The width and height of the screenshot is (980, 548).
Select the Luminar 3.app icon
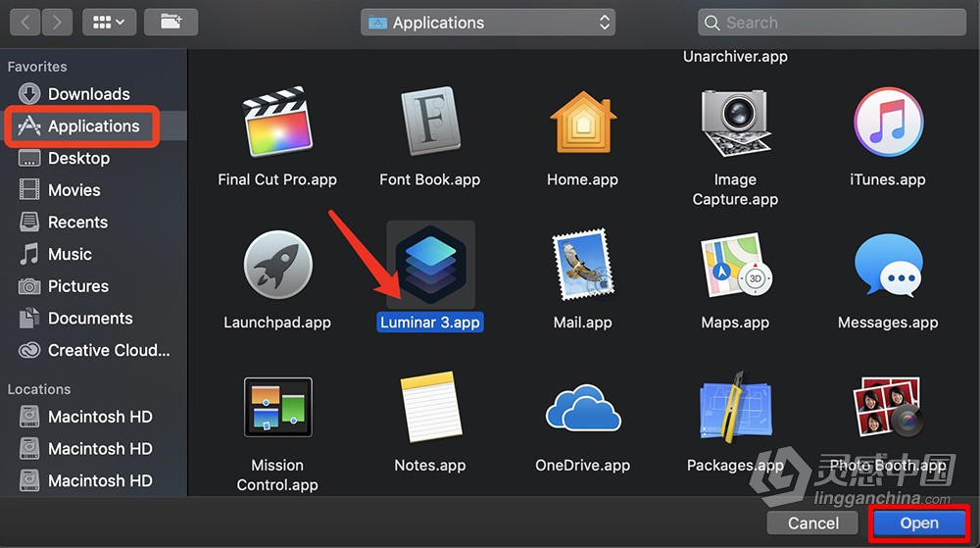click(430, 265)
